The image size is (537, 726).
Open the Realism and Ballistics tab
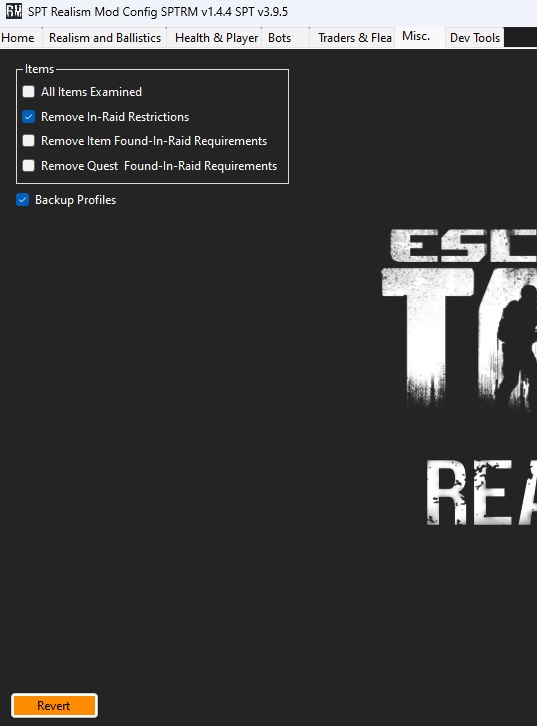click(105, 38)
